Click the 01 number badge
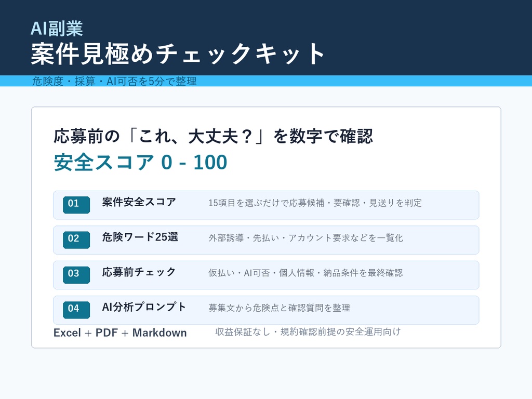The image size is (532, 399). pyautogui.click(x=76, y=205)
